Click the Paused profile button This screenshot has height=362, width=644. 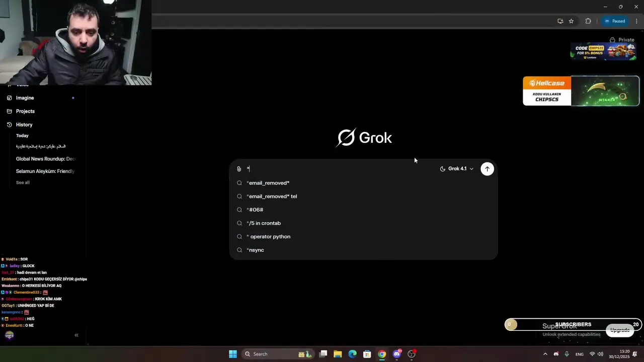pyautogui.click(x=615, y=21)
